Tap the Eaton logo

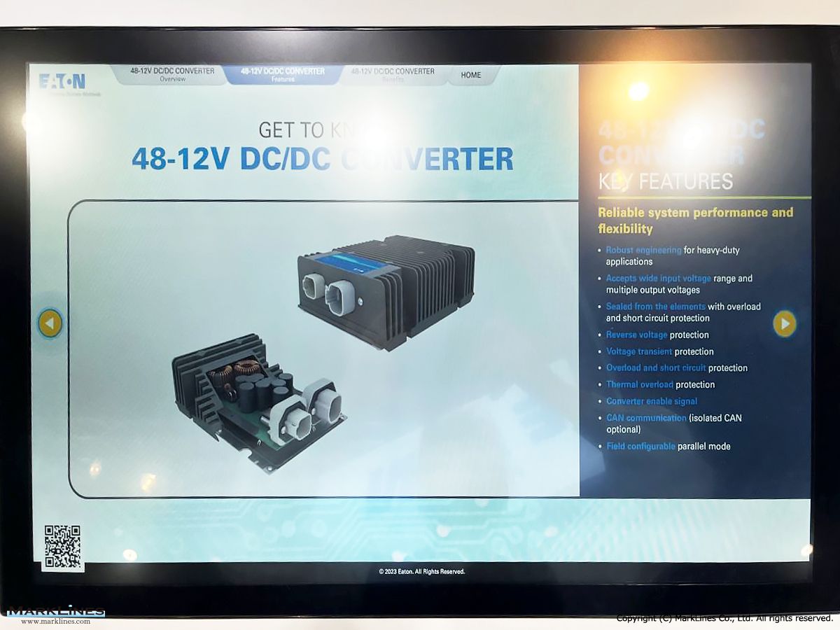tap(62, 83)
